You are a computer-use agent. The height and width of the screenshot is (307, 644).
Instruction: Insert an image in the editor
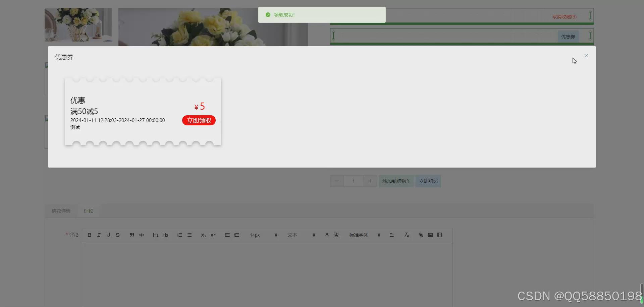pyautogui.click(x=430, y=235)
